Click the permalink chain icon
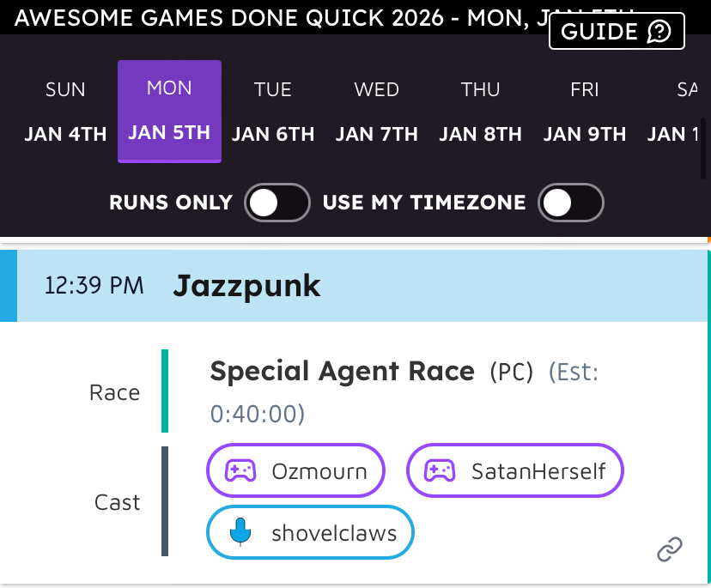The image size is (711, 588). tap(670, 549)
